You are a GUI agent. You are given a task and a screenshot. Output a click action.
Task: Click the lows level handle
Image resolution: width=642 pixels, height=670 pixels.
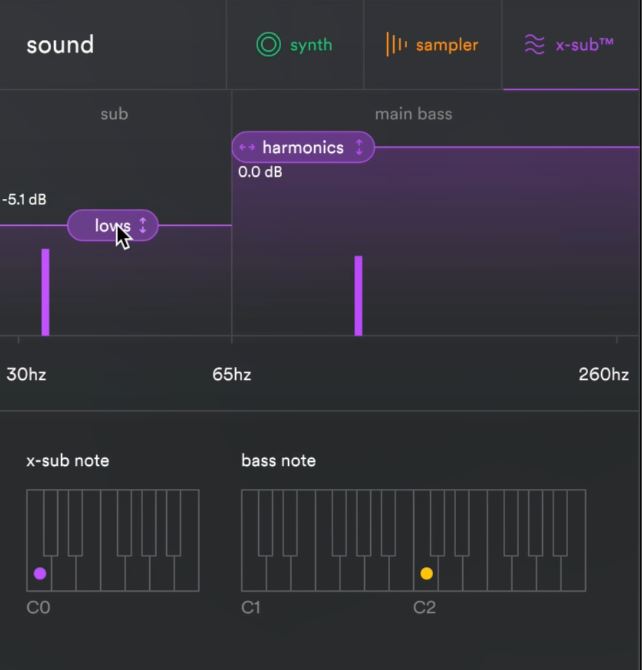click(113, 226)
